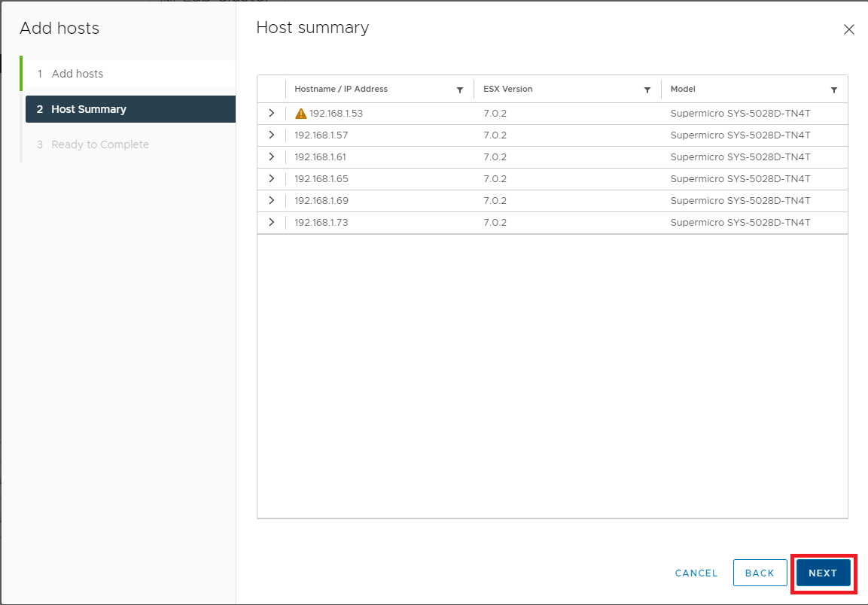The width and height of the screenshot is (868, 605).
Task: Open the Model column filter
Action: 834,90
